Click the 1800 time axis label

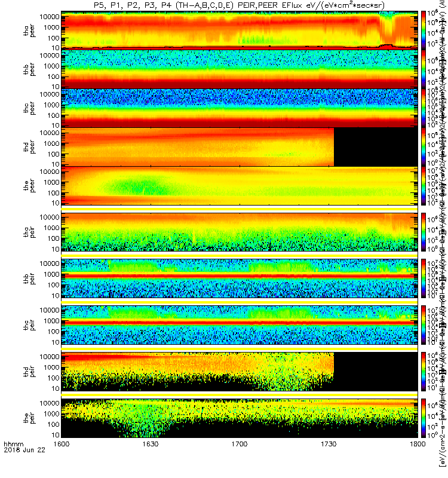click(x=418, y=444)
